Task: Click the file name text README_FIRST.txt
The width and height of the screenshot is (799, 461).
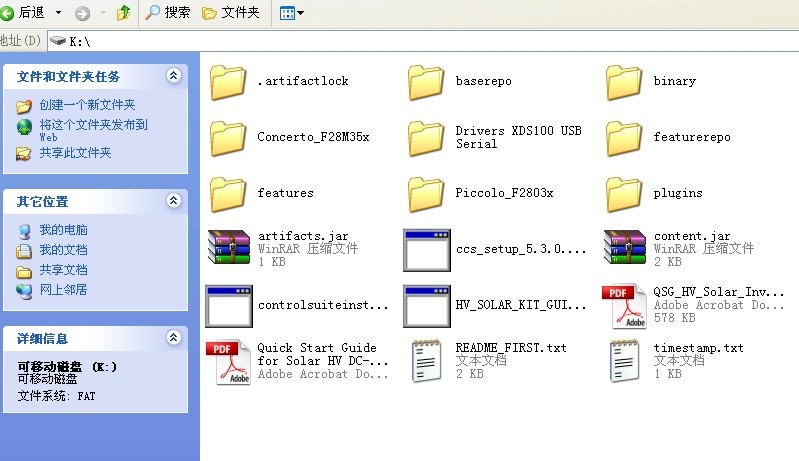Action: 511,347
